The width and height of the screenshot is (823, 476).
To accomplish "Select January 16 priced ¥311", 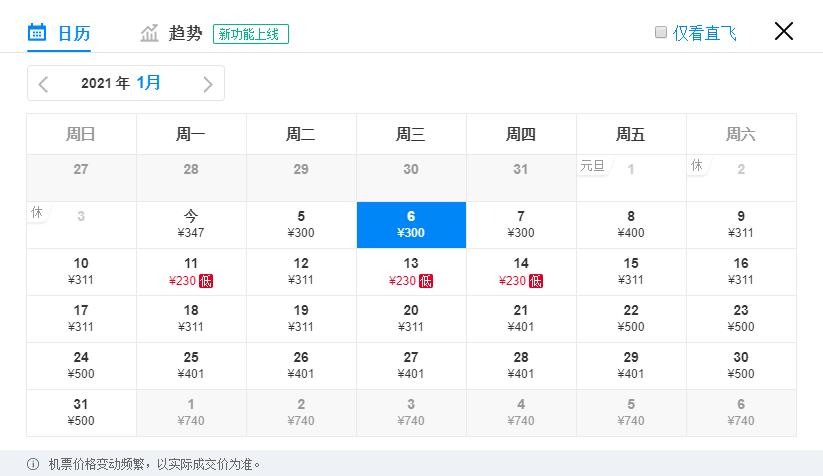I will (x=741, y=272).
